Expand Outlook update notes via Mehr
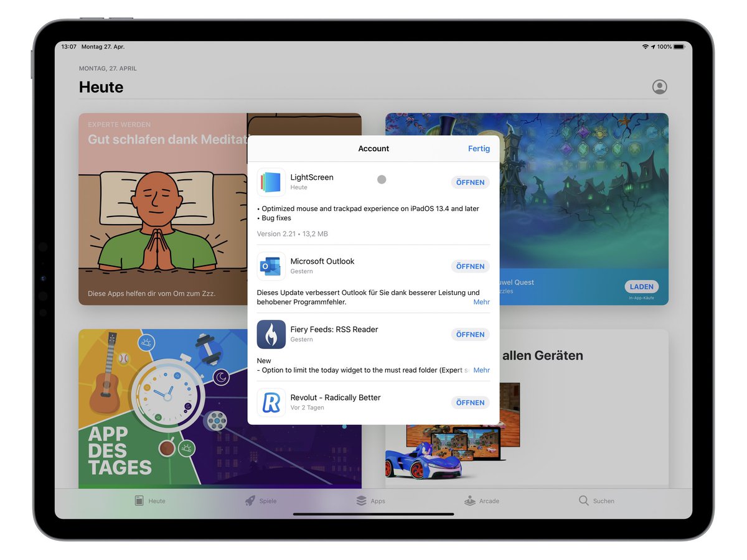 click(481, 302)
